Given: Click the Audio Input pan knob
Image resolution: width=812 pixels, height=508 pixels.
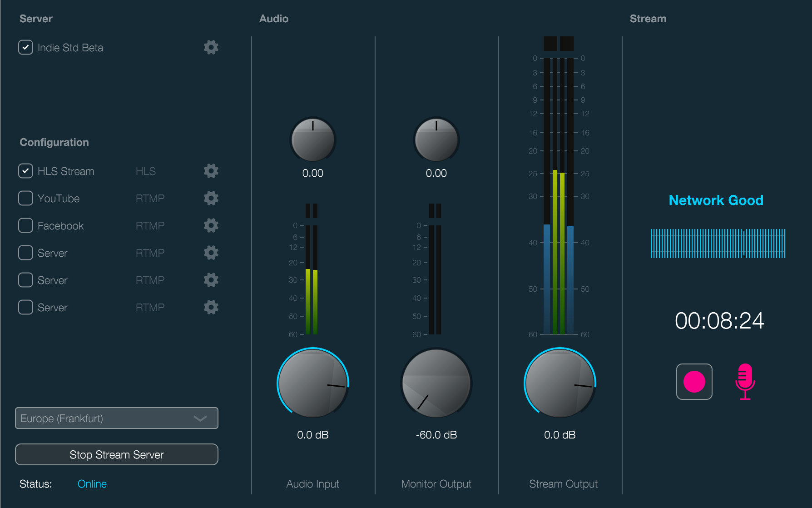Looking at the screenshot, I should click(x=313, y=139).
